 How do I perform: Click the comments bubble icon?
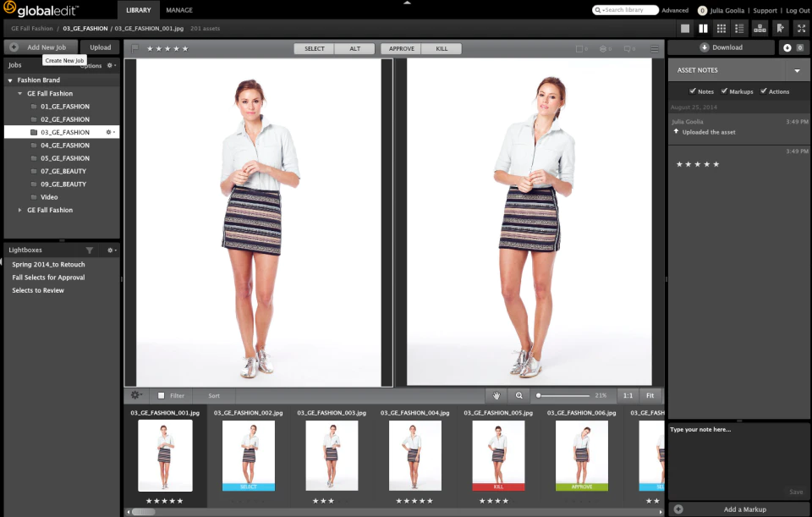pos(627,49)
